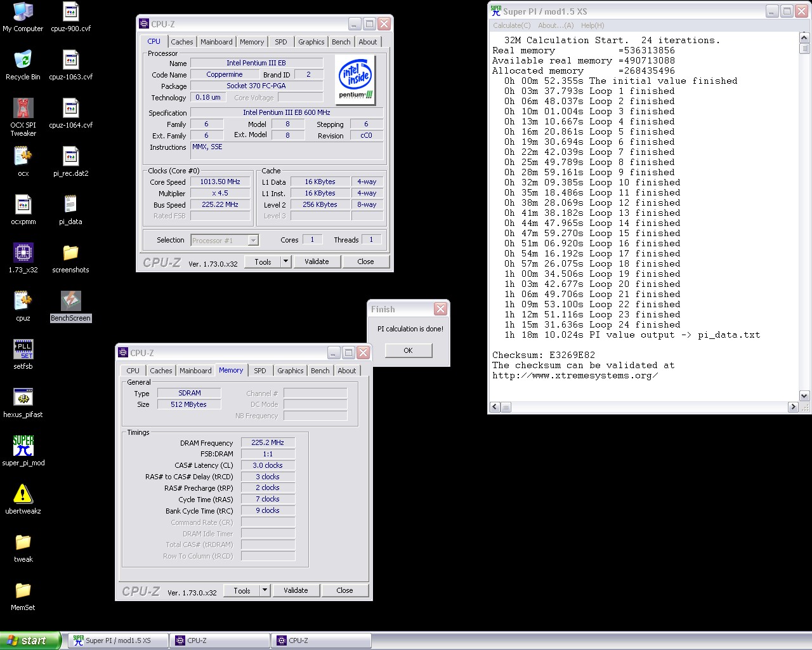The width and height of the screenshot is (812, 650).
Task: Click the lower CPU-Z window title icon
Action: (x=123, y=353)
